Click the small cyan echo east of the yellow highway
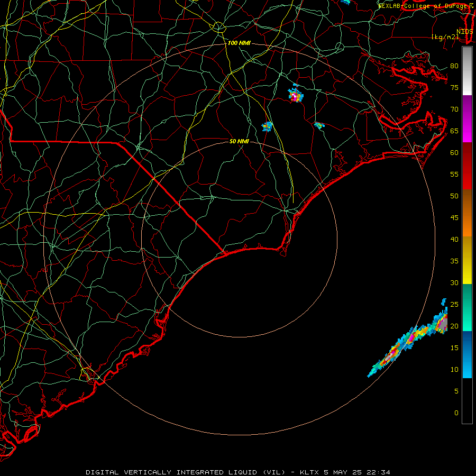Screen dimensions: 476x476 tap(319, 125)
